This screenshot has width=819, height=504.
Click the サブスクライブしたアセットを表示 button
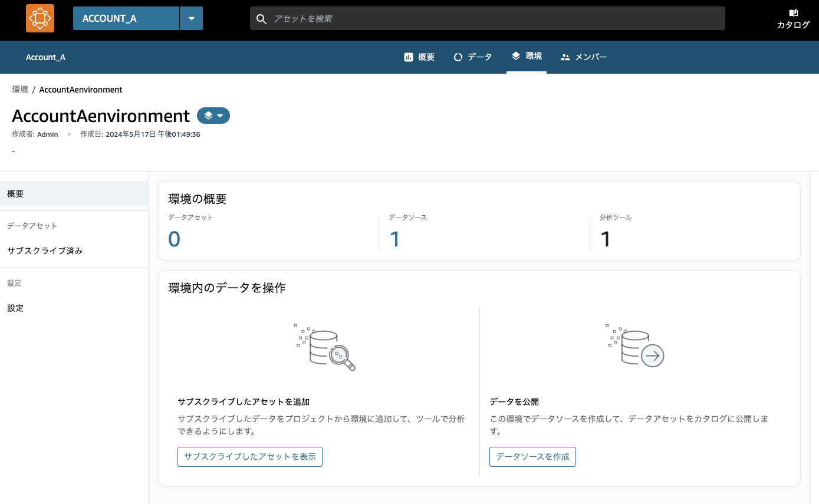(249, 456)
